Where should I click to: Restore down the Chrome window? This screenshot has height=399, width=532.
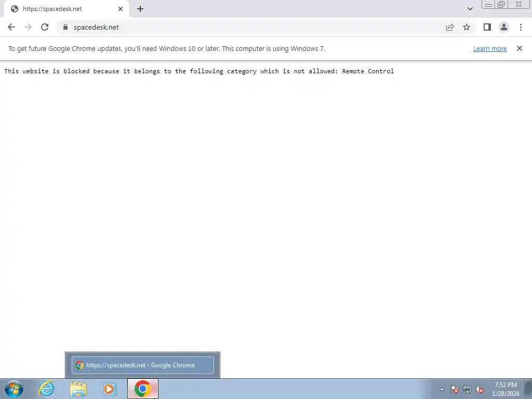pos(501,4)
